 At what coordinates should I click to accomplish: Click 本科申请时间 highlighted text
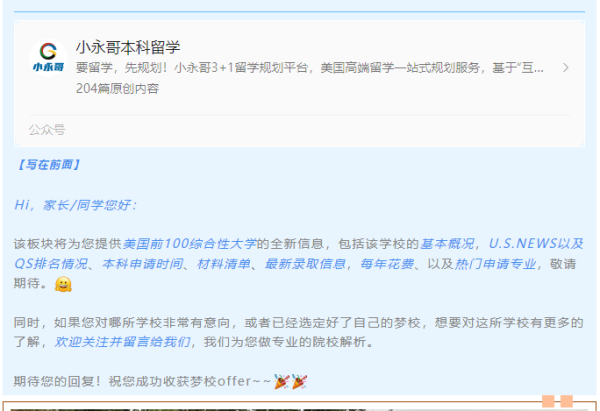(142, 264)
